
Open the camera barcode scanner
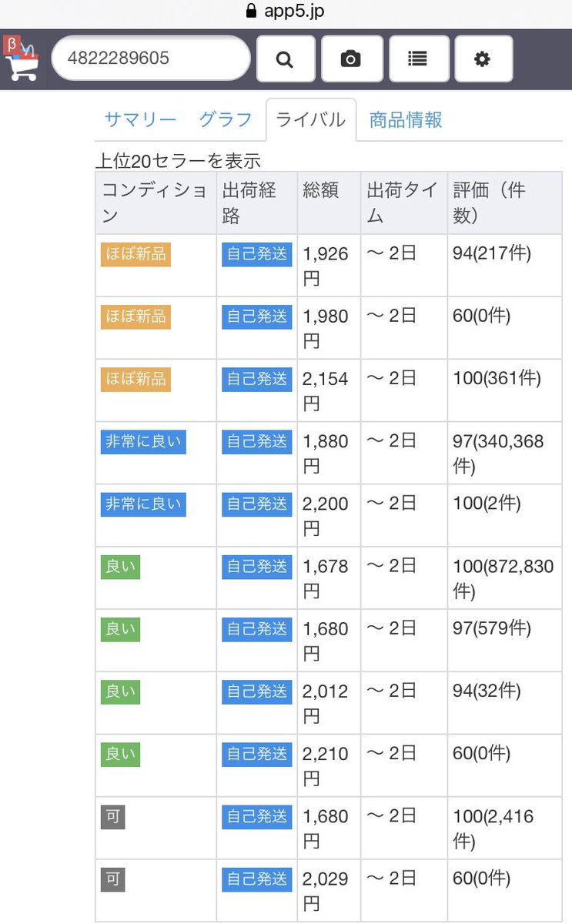351,59
